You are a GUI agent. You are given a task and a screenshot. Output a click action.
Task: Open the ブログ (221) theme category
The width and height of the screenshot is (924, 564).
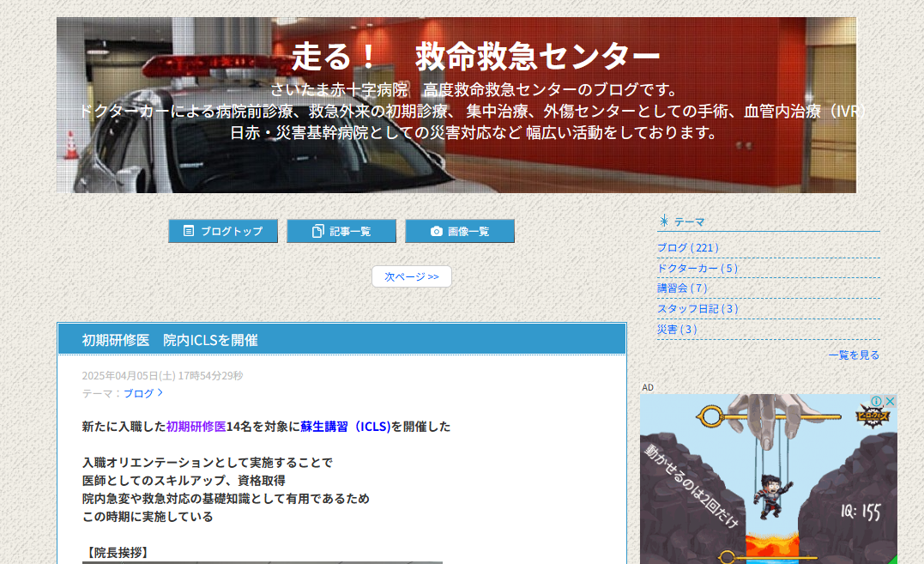click(688, 247)
